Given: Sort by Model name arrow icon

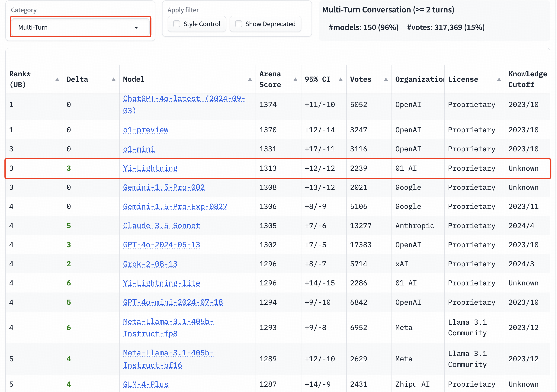Looking at the screenshot, I should (x=250, y=79).
